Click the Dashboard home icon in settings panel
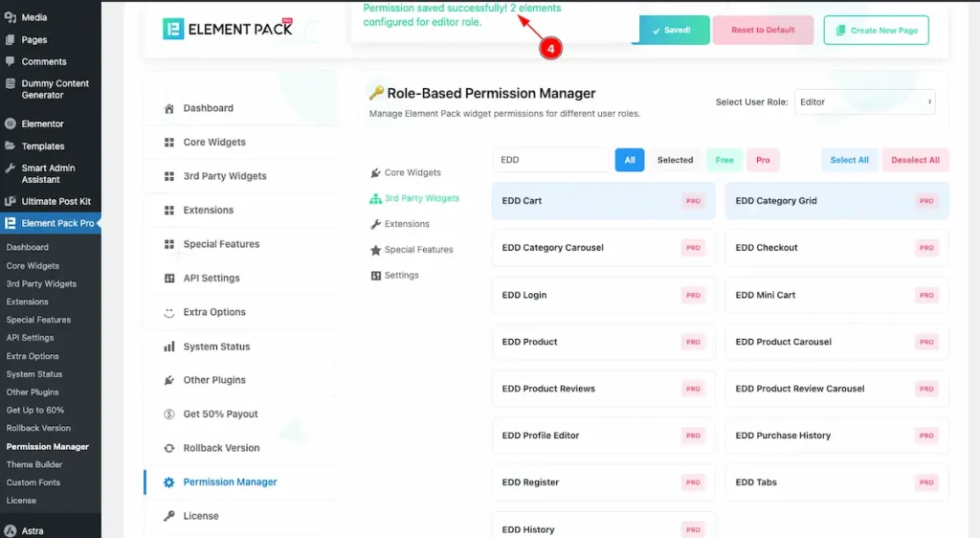This screenshot has height=538, width=980. coord(169,108)
